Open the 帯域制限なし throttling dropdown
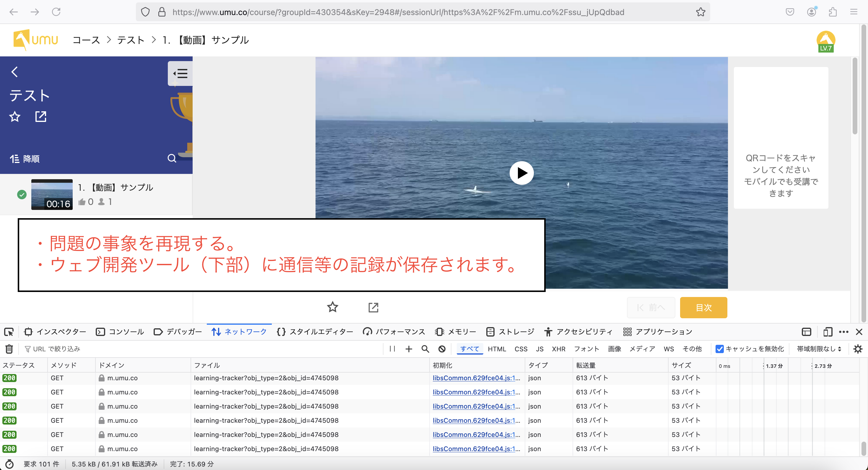This screenshot has width=868, height=470. coord(819,349)
